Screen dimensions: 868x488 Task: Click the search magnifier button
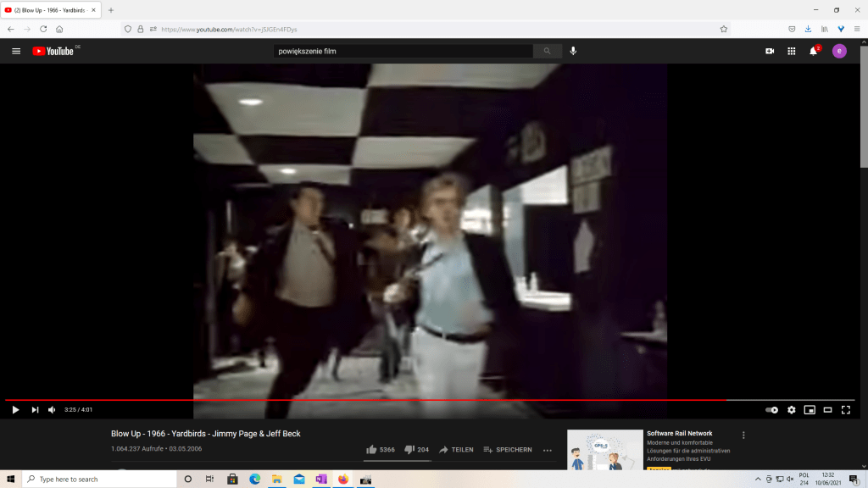point(547,51)
